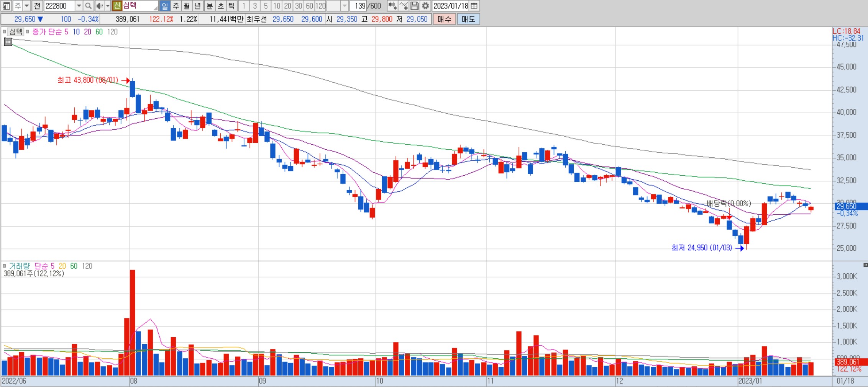Choose the 5 interval button
This screenshot has height=387, width=868.
point(266,6)
